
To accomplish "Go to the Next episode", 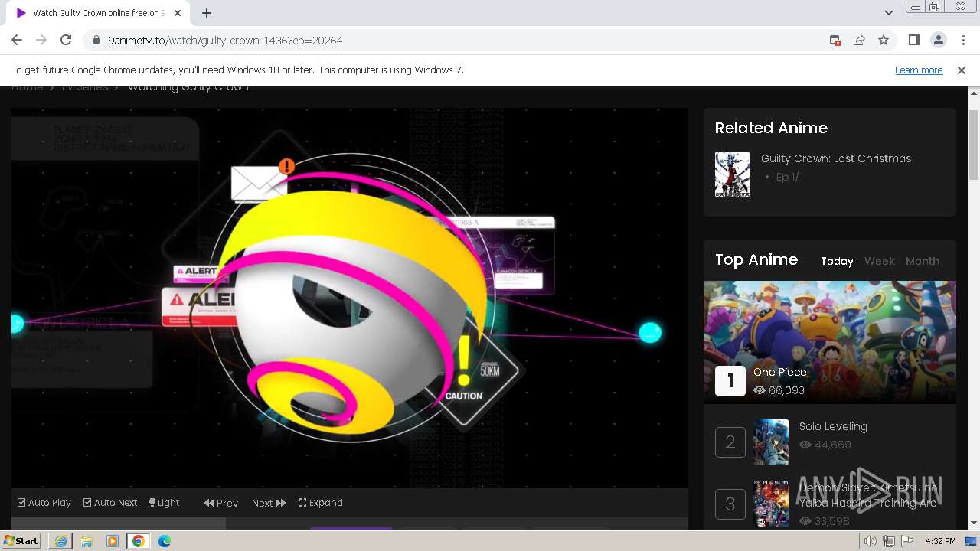I will [x=269, y=503].
